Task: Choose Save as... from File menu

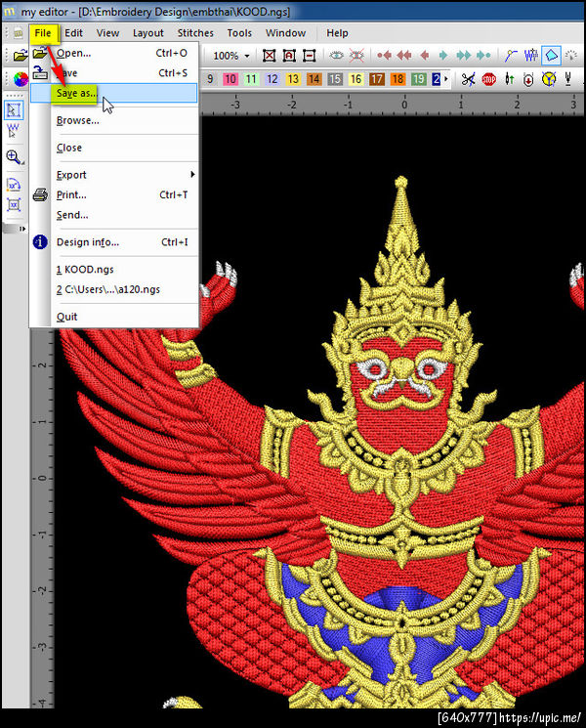Action: pyautogui.click(x=114, y=94)
